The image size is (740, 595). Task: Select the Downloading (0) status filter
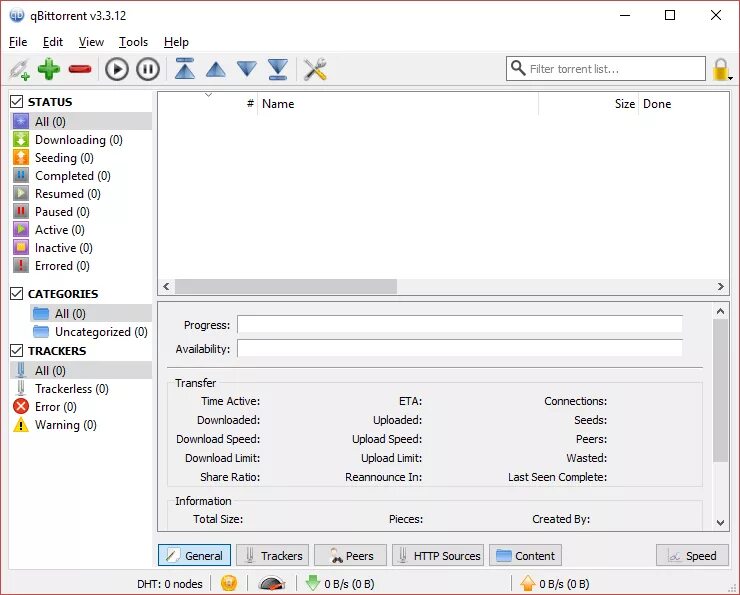[81, 140]
